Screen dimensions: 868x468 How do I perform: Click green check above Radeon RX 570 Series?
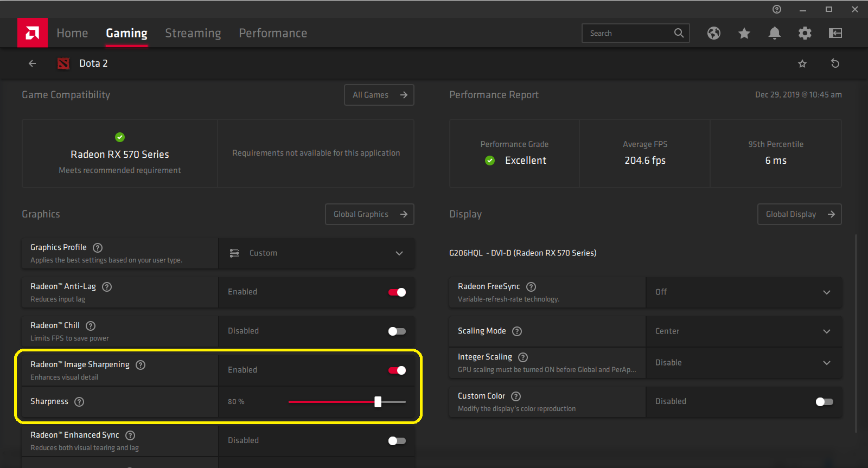120,137
